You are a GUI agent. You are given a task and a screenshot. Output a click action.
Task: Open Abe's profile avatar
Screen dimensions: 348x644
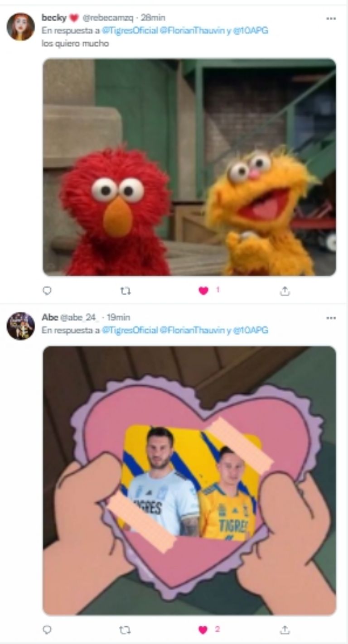click(x=20, y=326)
